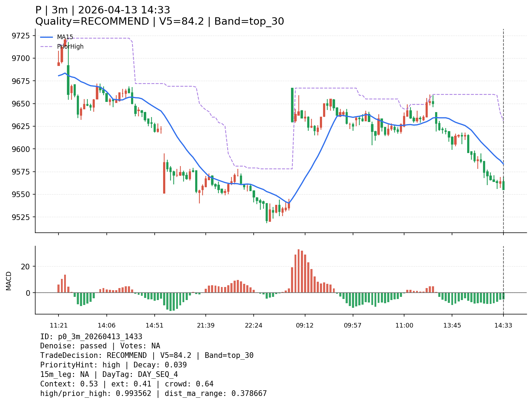
Task: Click the 14:33 time axis label
Action: 503,325
